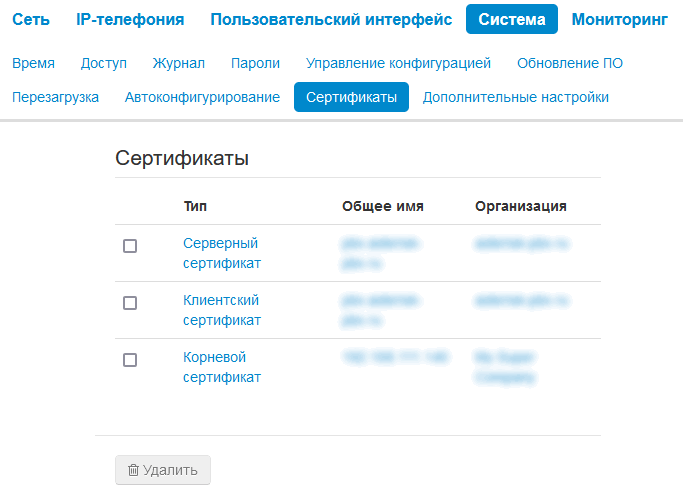Viewport: 683px width, 498px height.
Task: Open the Обновление ПО page
Action: pos(570,63)
